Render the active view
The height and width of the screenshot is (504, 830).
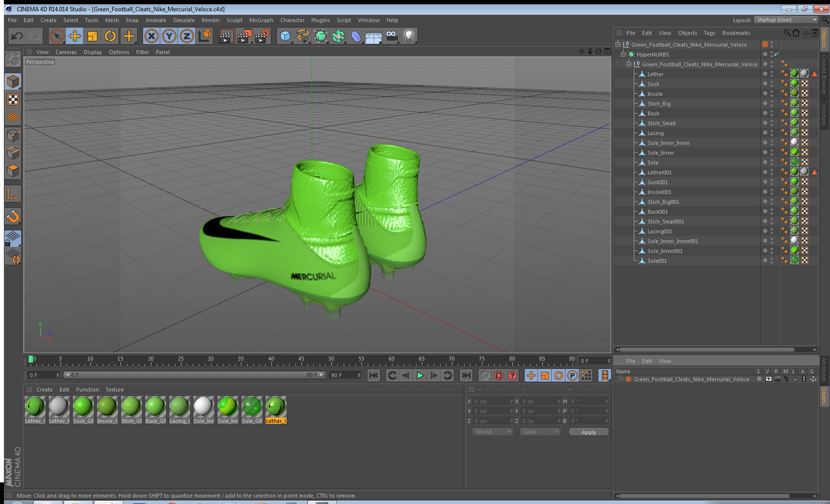click(x=226, y=36)
